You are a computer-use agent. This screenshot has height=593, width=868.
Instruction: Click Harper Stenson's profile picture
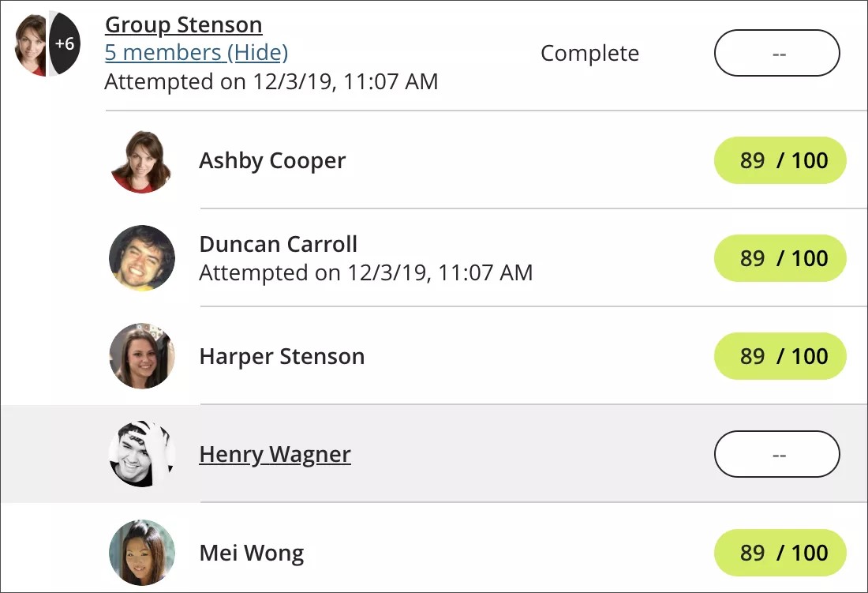(142, 356)
